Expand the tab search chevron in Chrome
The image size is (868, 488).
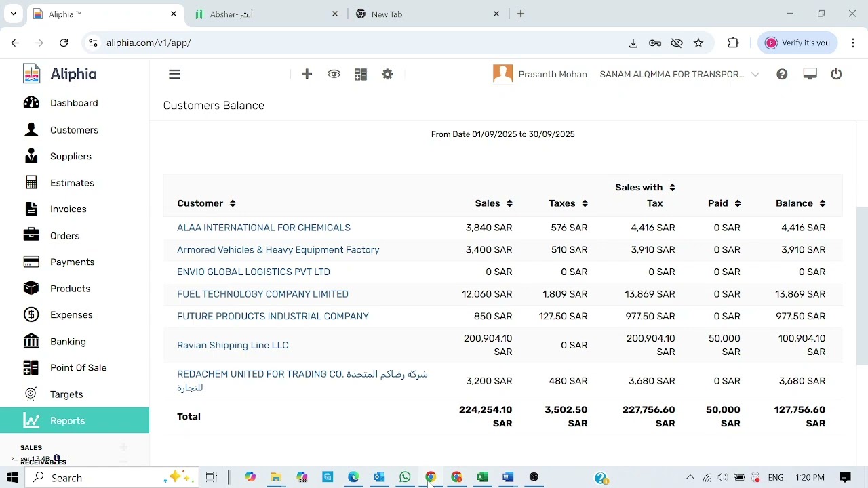coord(13,14)
